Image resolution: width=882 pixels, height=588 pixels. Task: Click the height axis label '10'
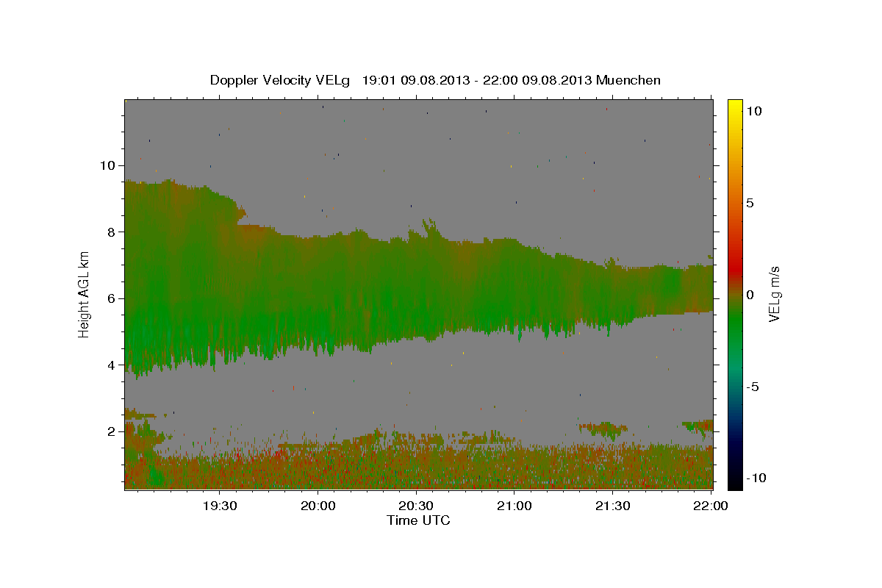tap(107, 165)
